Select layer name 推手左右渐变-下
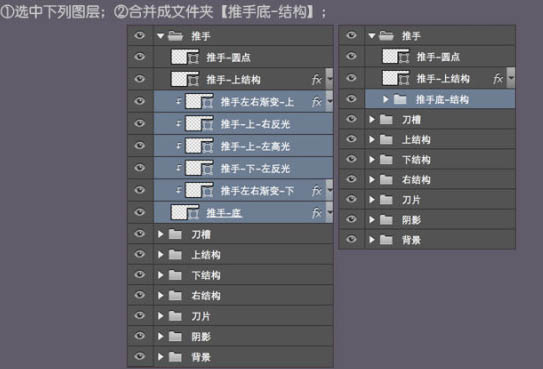 [257, 191]
